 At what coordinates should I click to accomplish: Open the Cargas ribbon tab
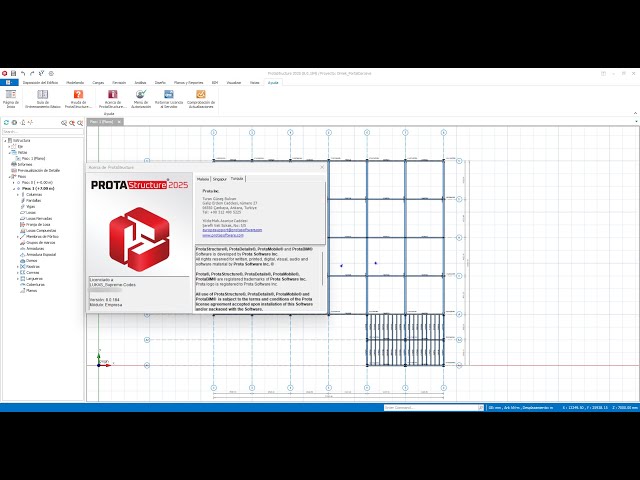pyautogui.click(x=98, y=83)
